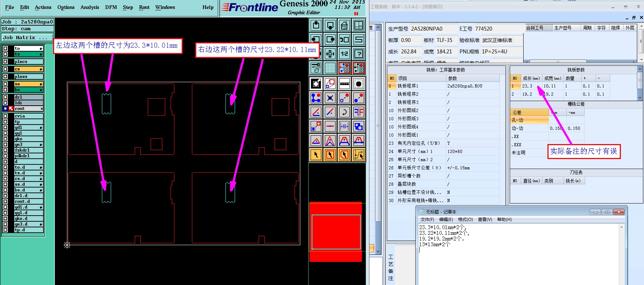
Task: Click the dimension spacing tool icon
Action: 344,126
